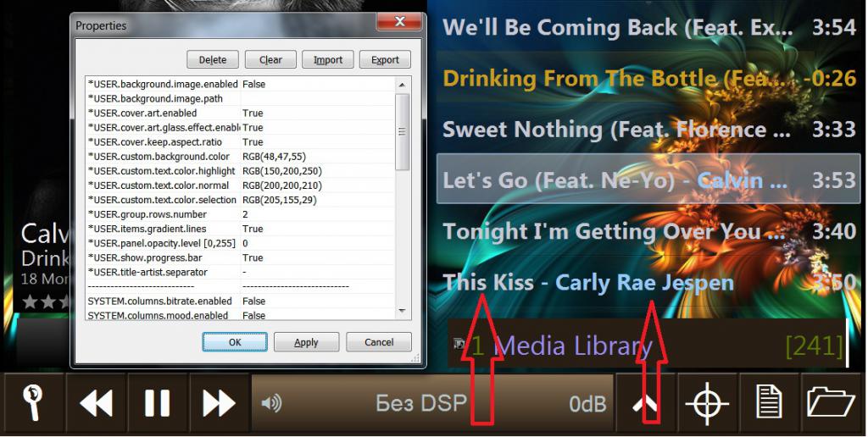Image resolution: width=868 pixels, height=437 pixels.
Task: Select track Tonight I'm Getting Over You
Action: pyautogui.click(x=649, y=230)
